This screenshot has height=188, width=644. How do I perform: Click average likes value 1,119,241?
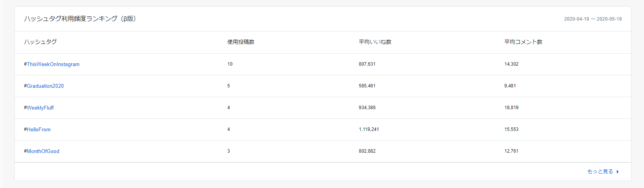tap(369, 129)
